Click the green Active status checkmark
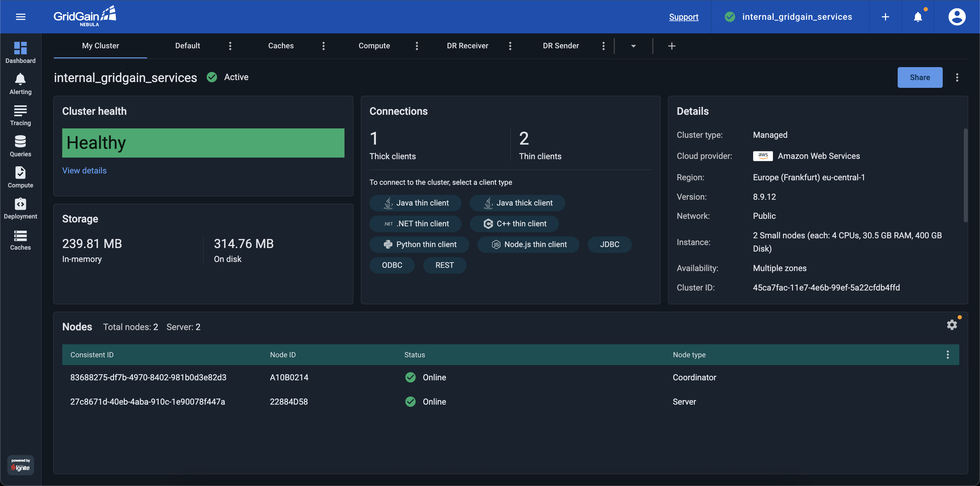 [x=212, y=77]
